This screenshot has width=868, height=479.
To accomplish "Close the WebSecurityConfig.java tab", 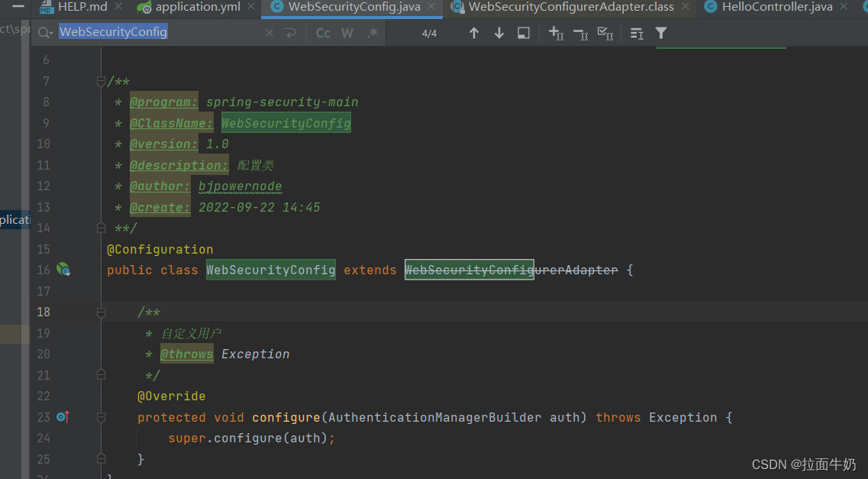I will click(431, 7).
